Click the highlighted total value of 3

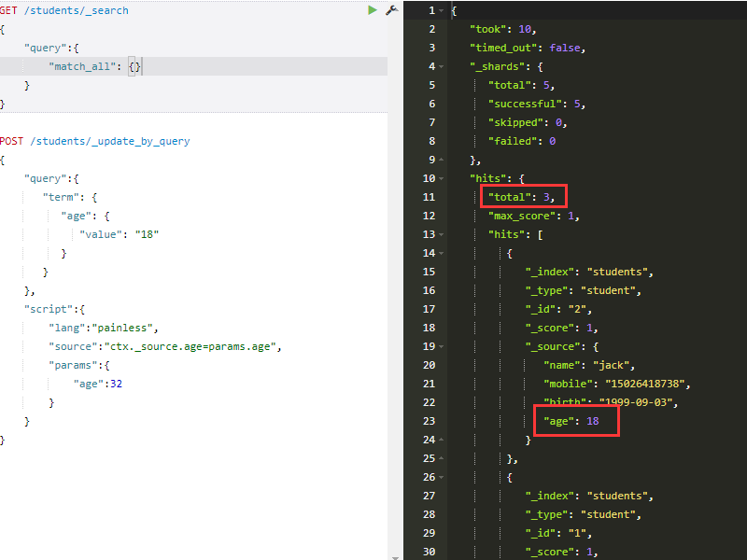click(522, 197)
